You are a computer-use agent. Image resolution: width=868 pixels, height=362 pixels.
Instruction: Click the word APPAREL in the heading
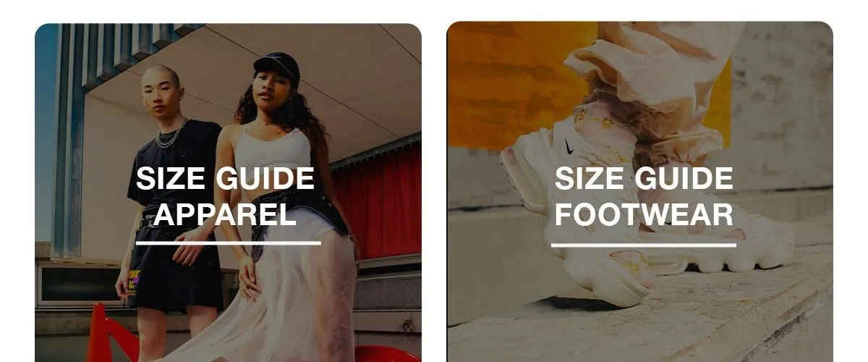(225, 214)
